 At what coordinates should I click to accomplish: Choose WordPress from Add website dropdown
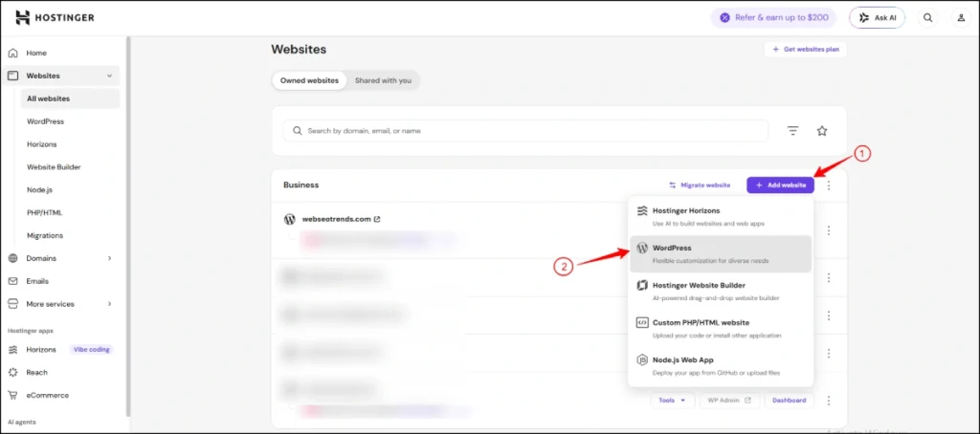(721, 254)
